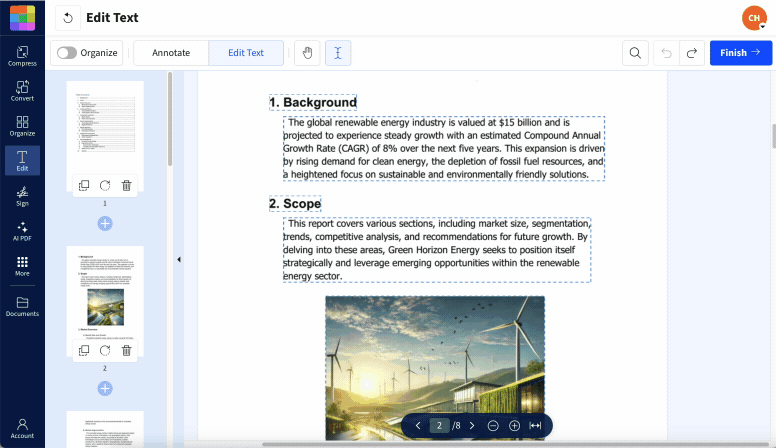Duplicate page 2 thumbnail
The image size is (776, 448).
pos(84,350)
